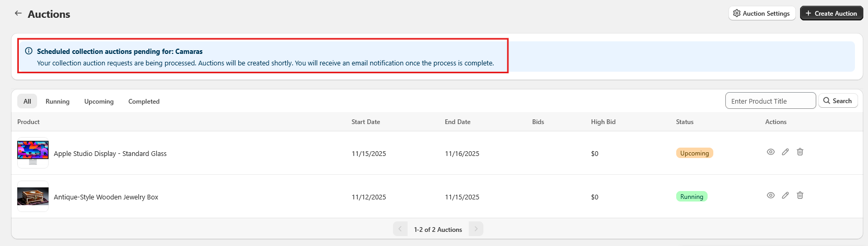Delete the Antique-Style Wooden Jewelry Box auction

coord(800,196)
